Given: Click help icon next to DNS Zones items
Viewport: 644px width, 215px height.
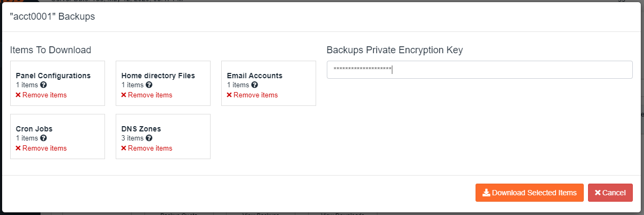Looking at the screenshot, I should tap(149, 138).
